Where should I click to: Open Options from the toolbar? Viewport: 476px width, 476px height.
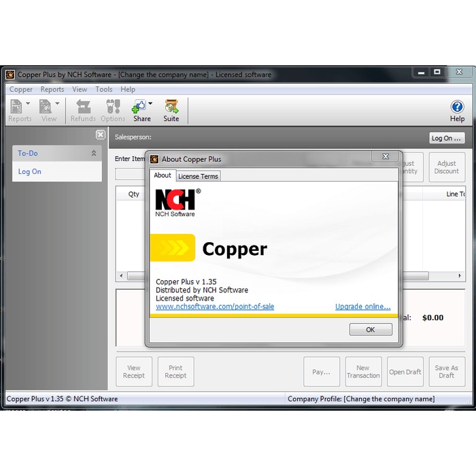[x=113, y=107]
